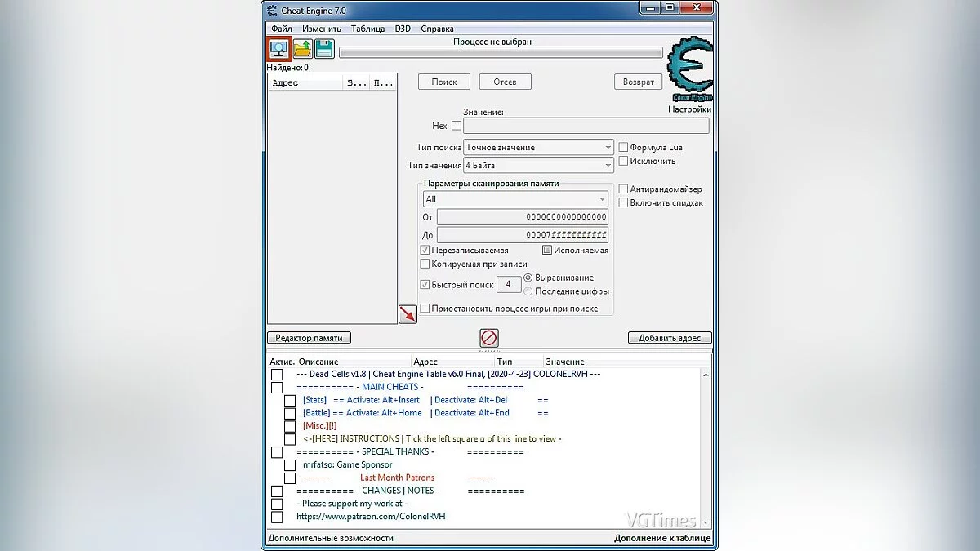Toggle the Формула Lua checkbox
Image resolution: width=980 pixels, height=551 pixels.
point(623,148)
